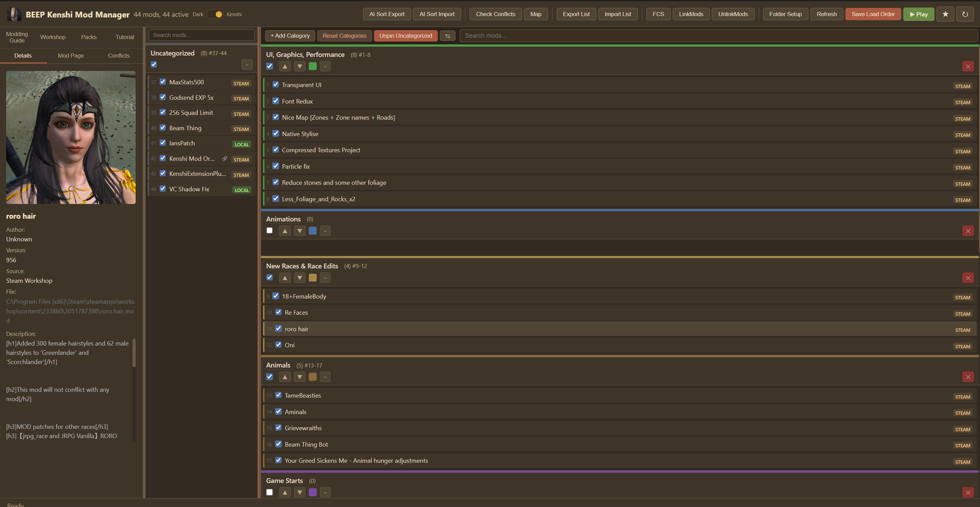Open the green color swatch for UI category

point(313,66)
